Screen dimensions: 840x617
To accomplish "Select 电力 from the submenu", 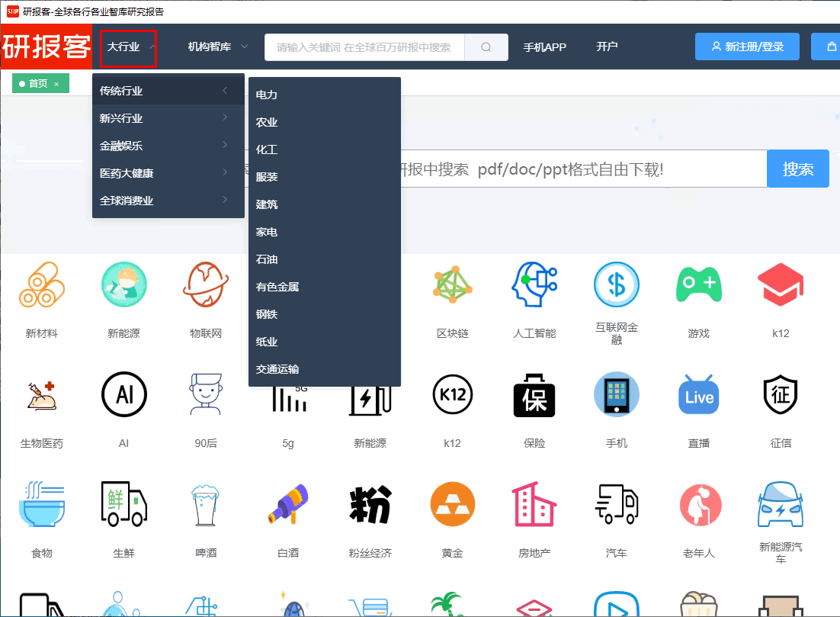I will coord(325,95).
